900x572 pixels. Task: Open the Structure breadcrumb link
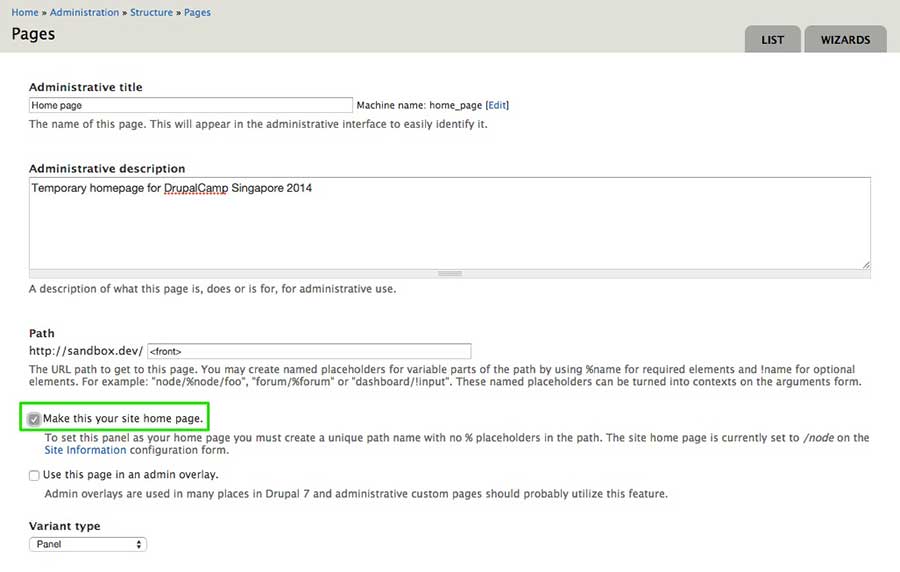pyautogui.click(x=151, y=12)
